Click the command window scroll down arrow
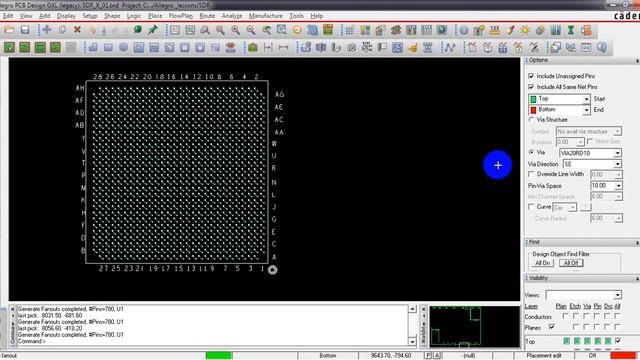Viewport: 640px width, 360px height. [412, 341]
